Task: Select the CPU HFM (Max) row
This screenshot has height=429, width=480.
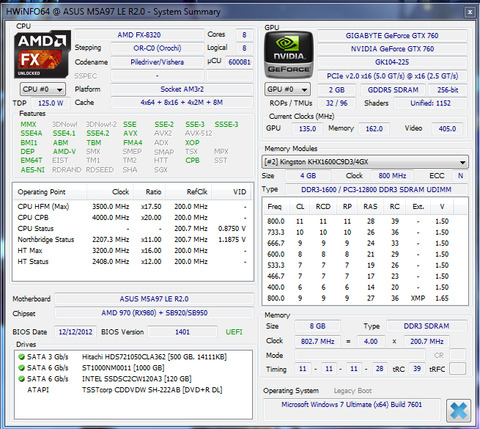Action: click(133, 207)
